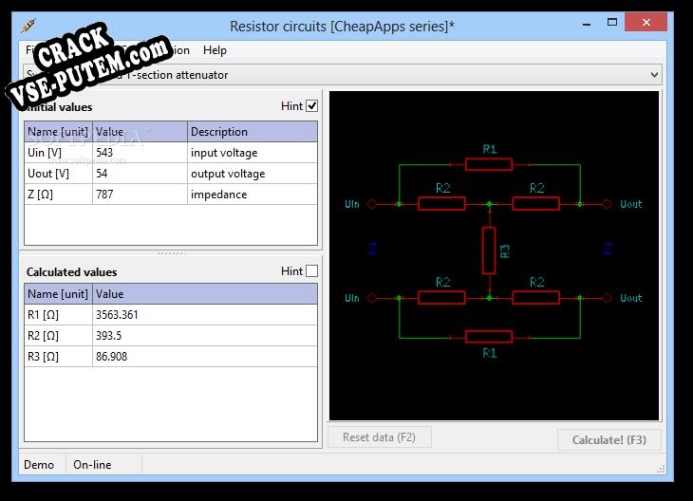Click the 'output voltage' description cell

(x=252, y=173)
